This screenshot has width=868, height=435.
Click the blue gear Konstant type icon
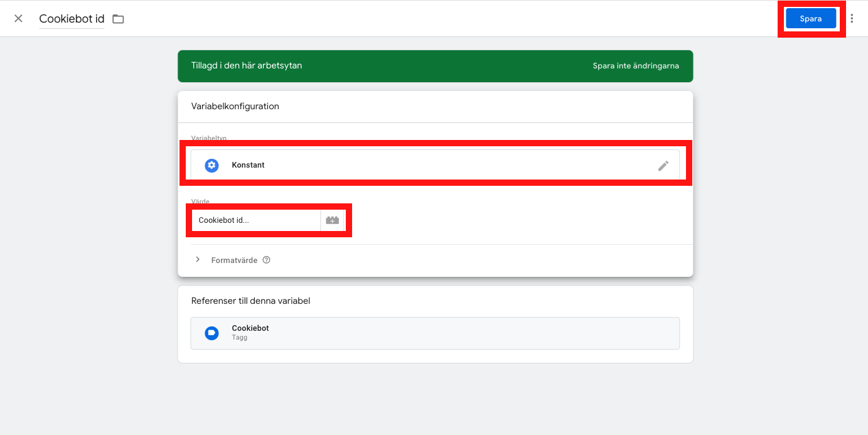[x=212, y=165]
